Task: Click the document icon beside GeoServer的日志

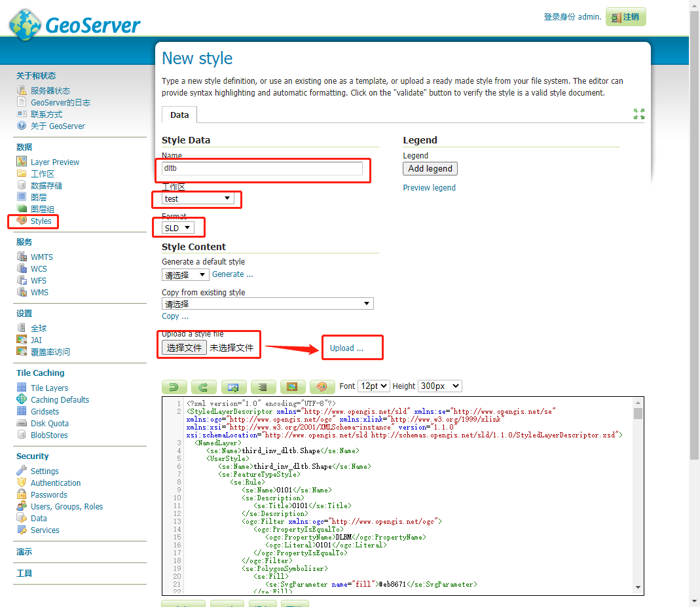Action: coord(22,101)
